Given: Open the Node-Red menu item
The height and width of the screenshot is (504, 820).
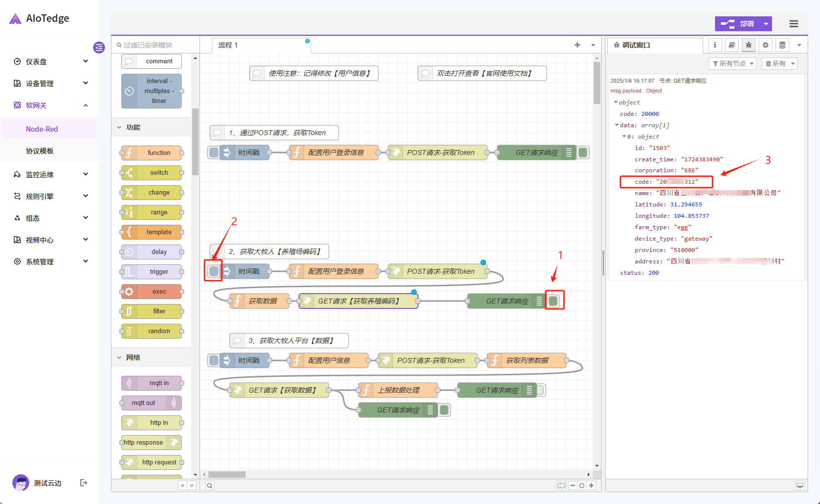Looking at the screenshot, I should click(x=42, y=129).
